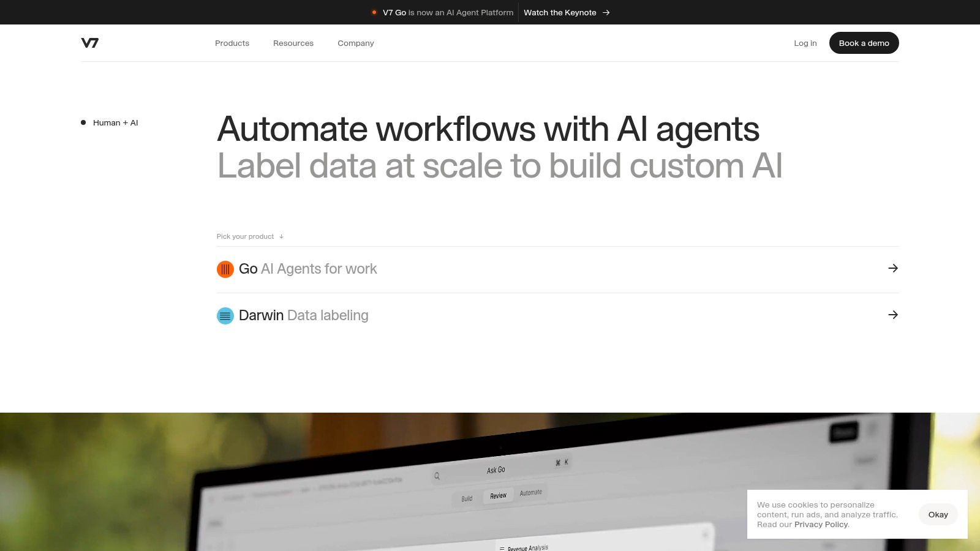Click the Human + AI label

[x=115, y=122]
